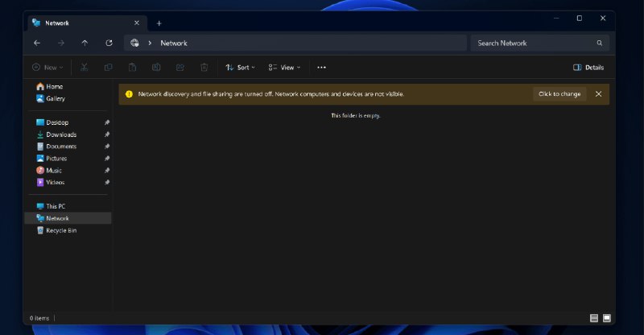The width and height of the screenshot is (644, 335).
Task: Refresh the Network folder view
Action: [x=109, y=43]
